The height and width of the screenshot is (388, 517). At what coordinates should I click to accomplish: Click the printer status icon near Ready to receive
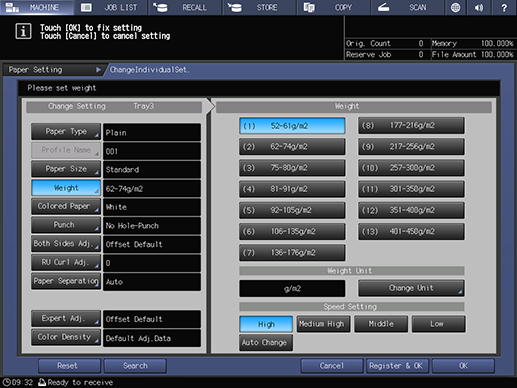pyautogui.click(x=42, y=382)
